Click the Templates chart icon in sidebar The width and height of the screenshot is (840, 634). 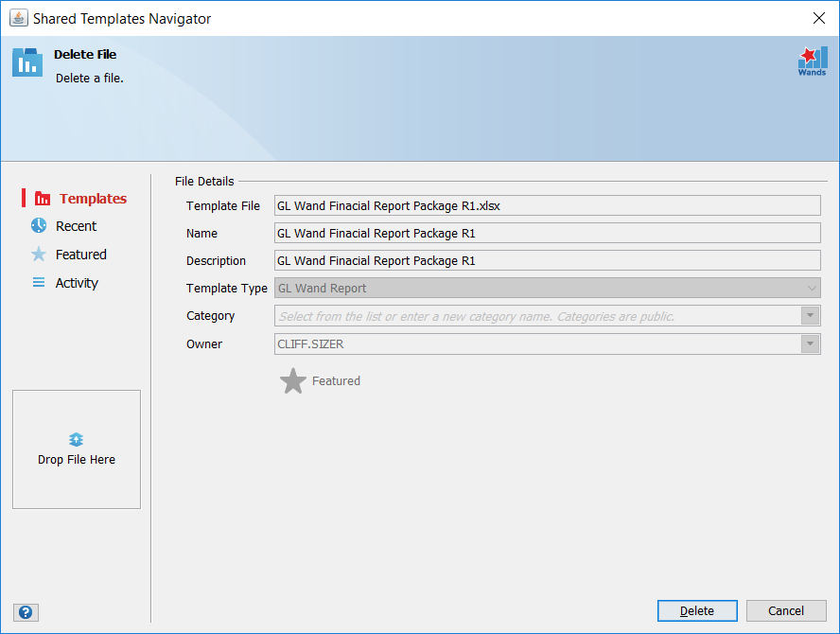point(43,199)
